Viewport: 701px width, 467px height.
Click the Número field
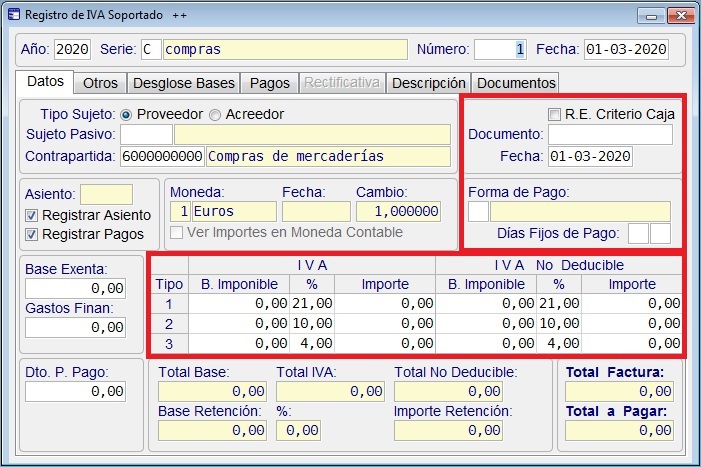click(x=500, y=49)
